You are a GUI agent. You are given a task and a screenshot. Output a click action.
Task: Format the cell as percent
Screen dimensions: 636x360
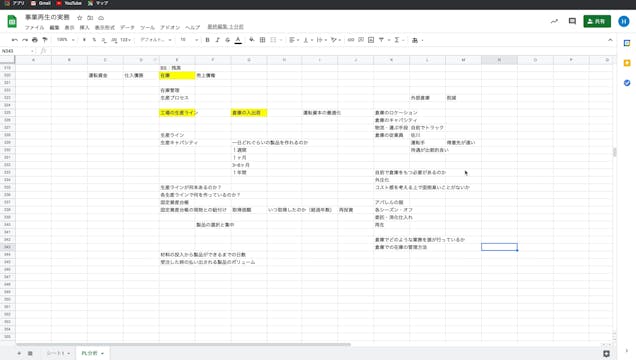(94, 40)
